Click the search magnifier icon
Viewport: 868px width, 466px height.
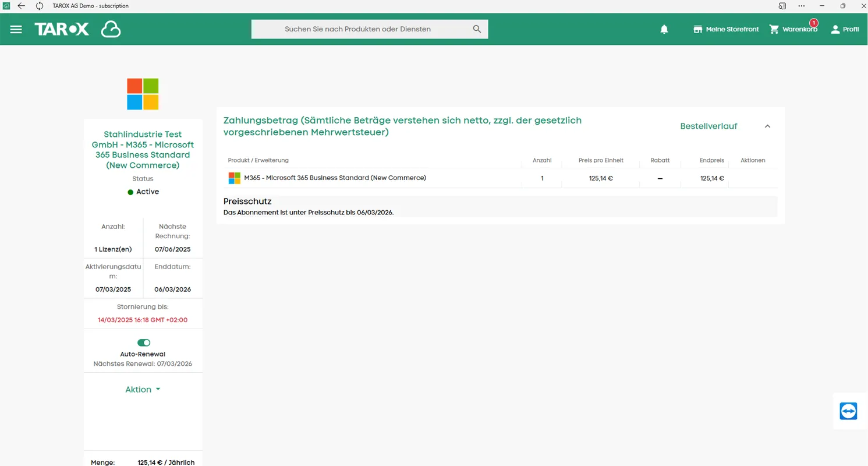[x=477, y=29]
